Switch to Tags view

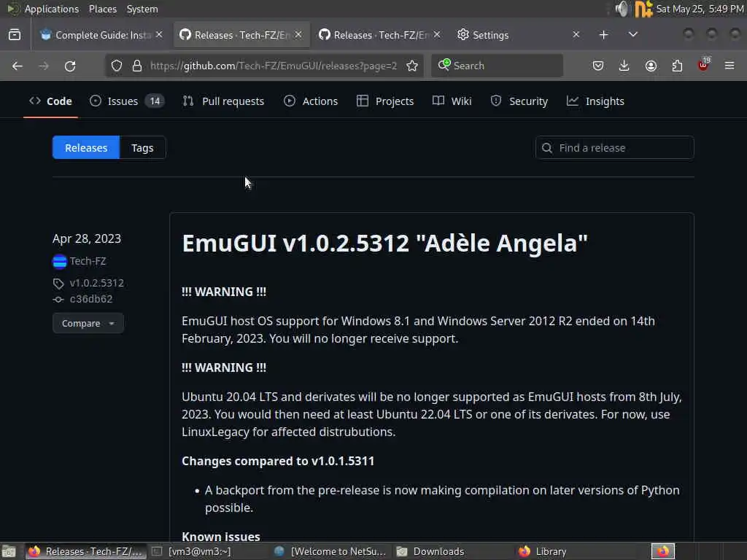click(x=142, y=148)
